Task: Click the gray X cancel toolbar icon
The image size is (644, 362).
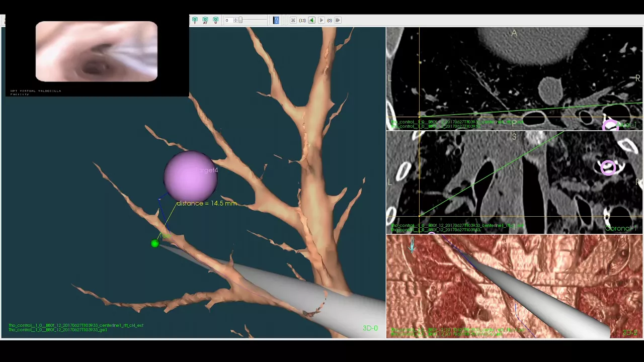Action: coord(293,20)
